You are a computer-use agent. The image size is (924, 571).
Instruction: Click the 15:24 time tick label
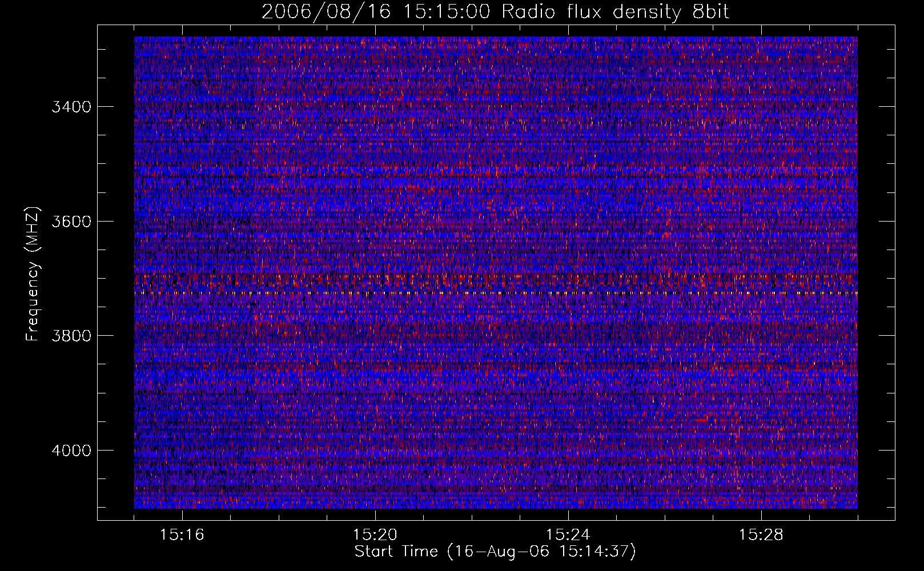568,534
